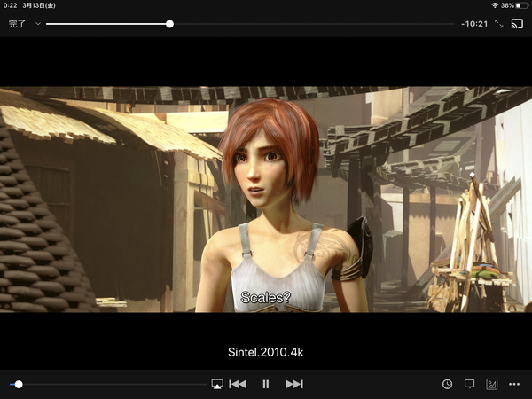The height and width of the screenshot is (399, 532).
Task: Toggle the aspect ratio resize icon
Action: tap(498, 24)
